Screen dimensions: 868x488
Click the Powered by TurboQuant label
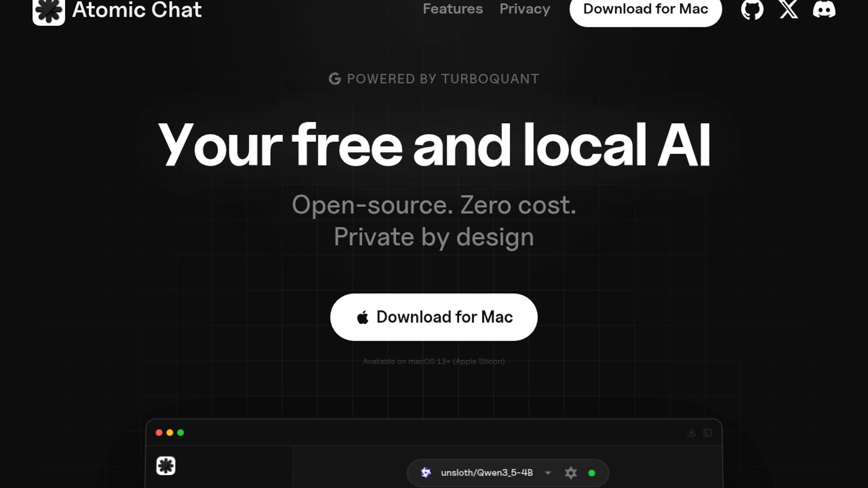(x=443, y=79)
